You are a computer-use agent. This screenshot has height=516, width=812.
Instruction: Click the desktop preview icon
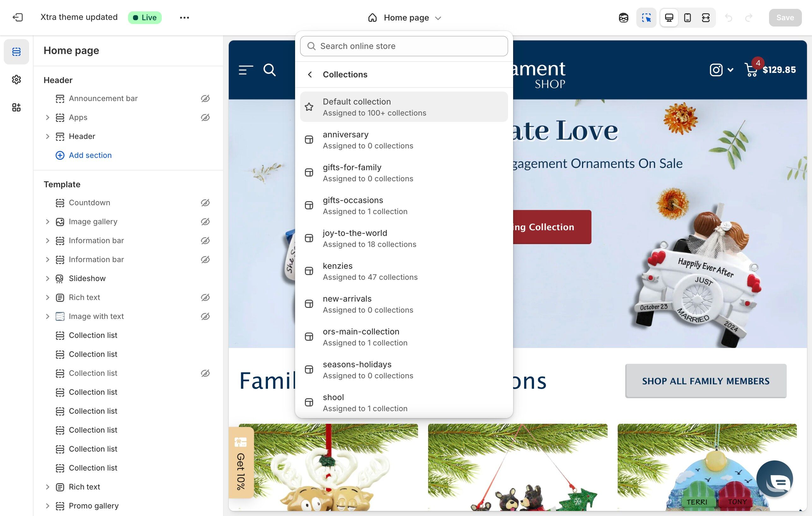coord(669,17)
